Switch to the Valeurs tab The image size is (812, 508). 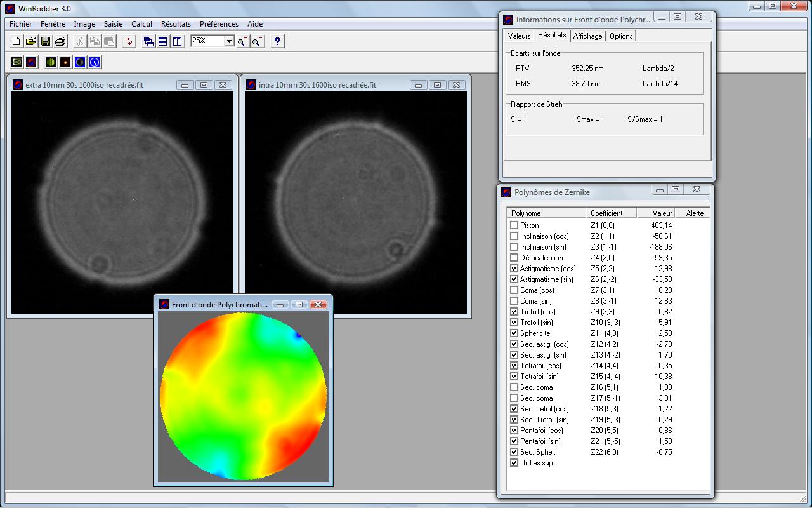coord(519,36)
